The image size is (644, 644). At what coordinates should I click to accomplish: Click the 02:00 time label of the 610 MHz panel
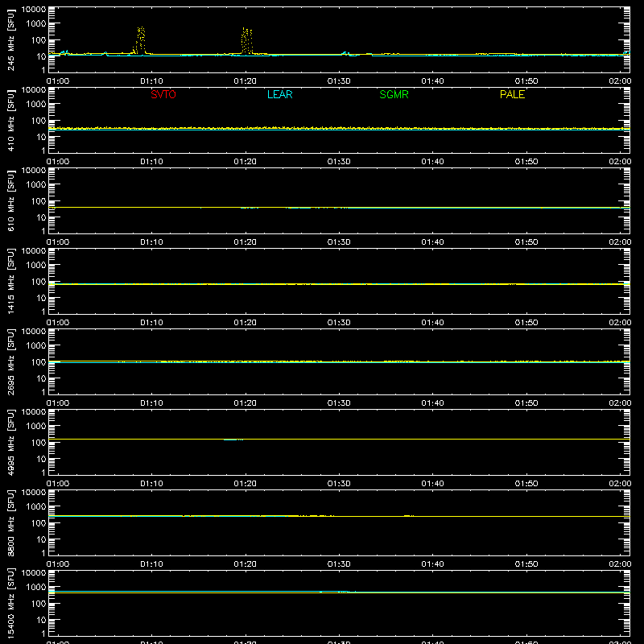[x=620, y=242]
